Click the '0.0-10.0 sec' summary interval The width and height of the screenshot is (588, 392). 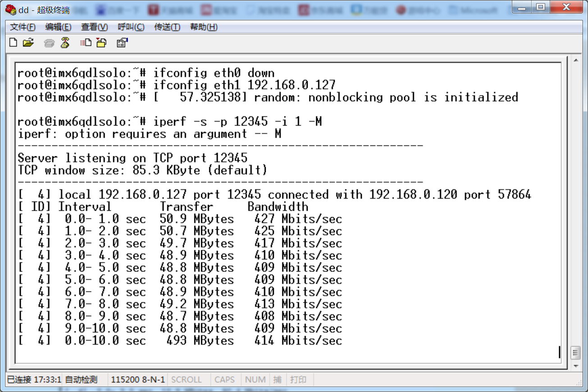106,341
